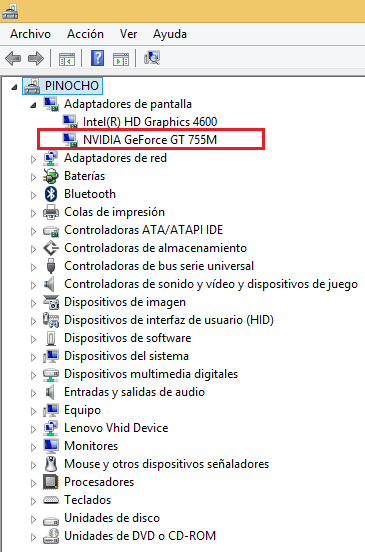Collapse the Adaptadores de pantalla node
This screenshot has width=365, height=552.
(33, 105)
